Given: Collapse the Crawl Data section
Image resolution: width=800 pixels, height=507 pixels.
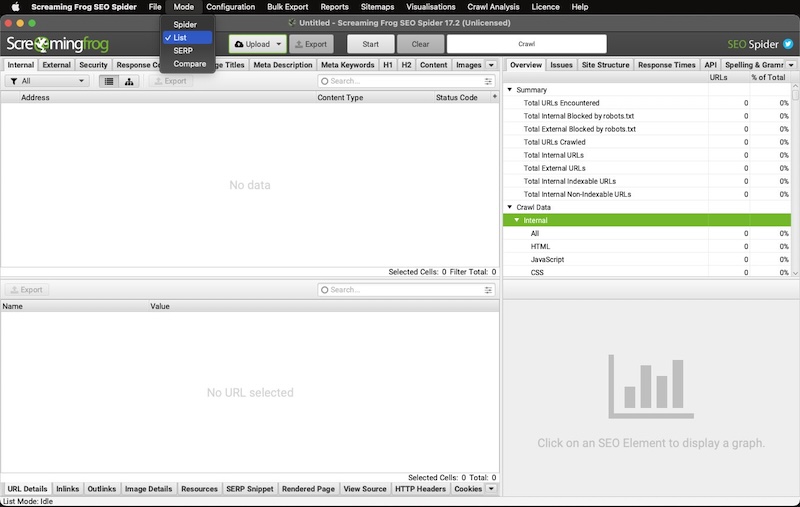Looking at the screenshot, I should 509,207.
